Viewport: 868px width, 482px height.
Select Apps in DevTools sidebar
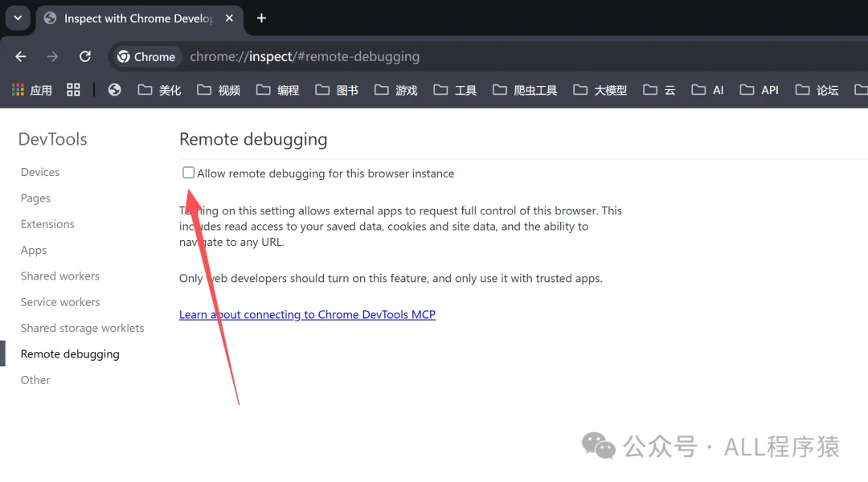click(x=34, y=250)
